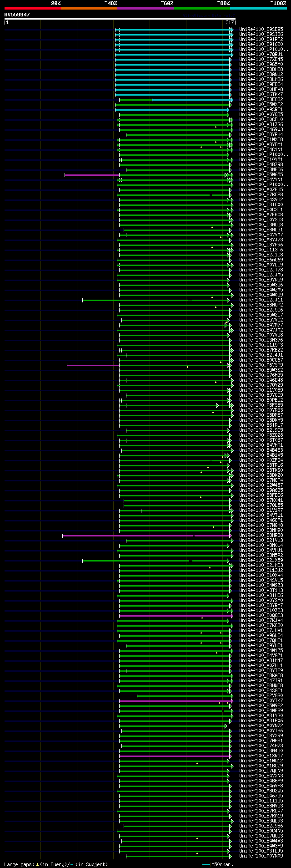Select hit label UniRef100_A8YDX1

pyautogui.click(x=261, y=144)
